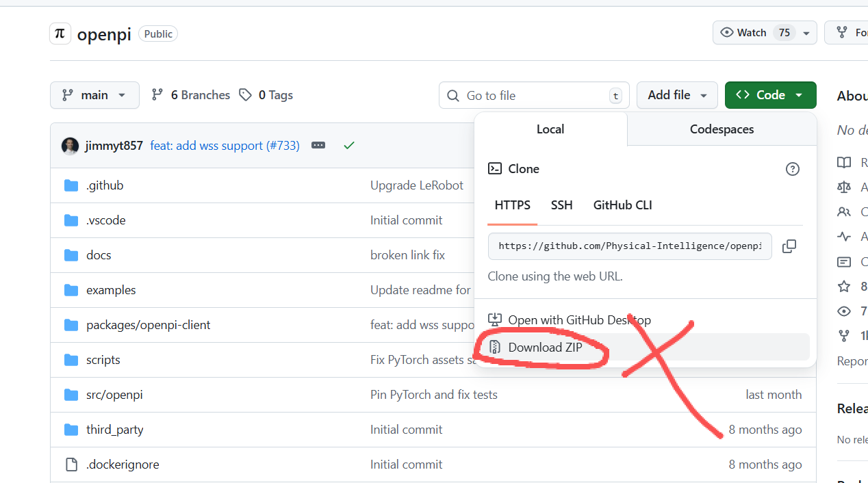Open .vscode row Initial commit message
Screen dimensions: 868x483
click(x=407, y=220)
